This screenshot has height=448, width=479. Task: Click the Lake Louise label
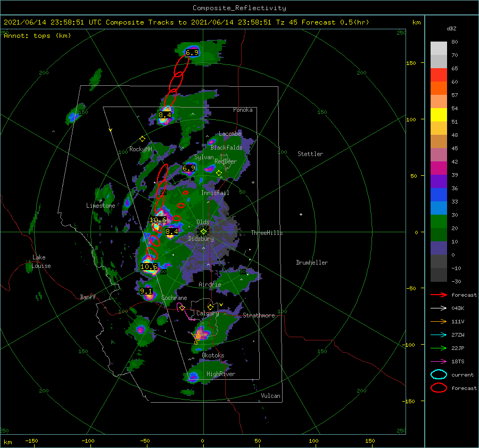click(41, 262)
